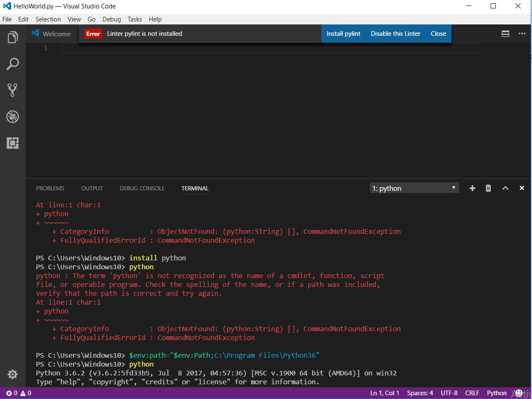Screen dimensions: 532x399
Task: Click the errors count in status bar
Action: (12, 393)
